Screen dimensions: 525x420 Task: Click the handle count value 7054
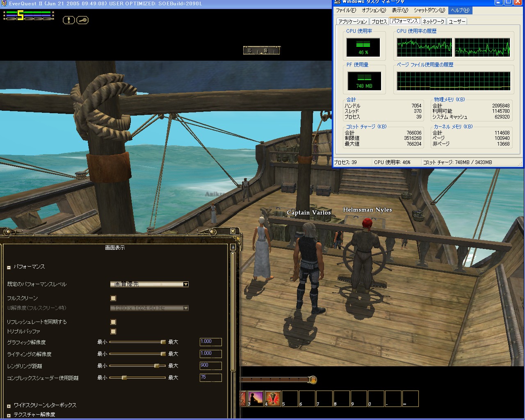416,106
